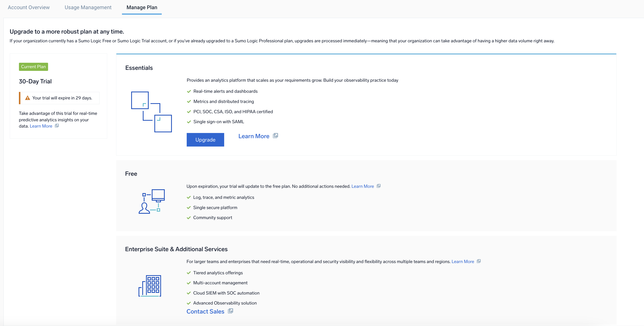Click the Essentials overlapping squares illustration
This screenshot has width=644, height=326.
point(151,112)
